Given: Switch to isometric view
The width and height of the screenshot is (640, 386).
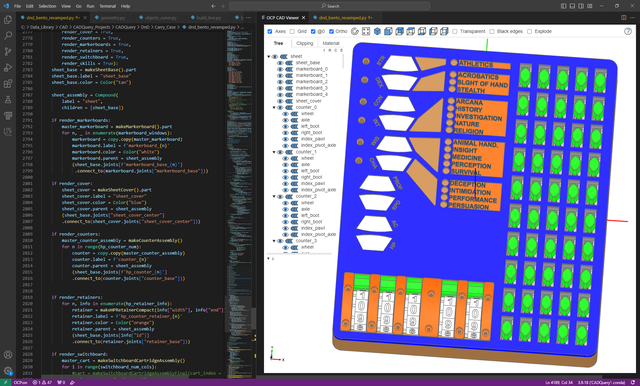Looking at the screenshot, I should 377,31.
